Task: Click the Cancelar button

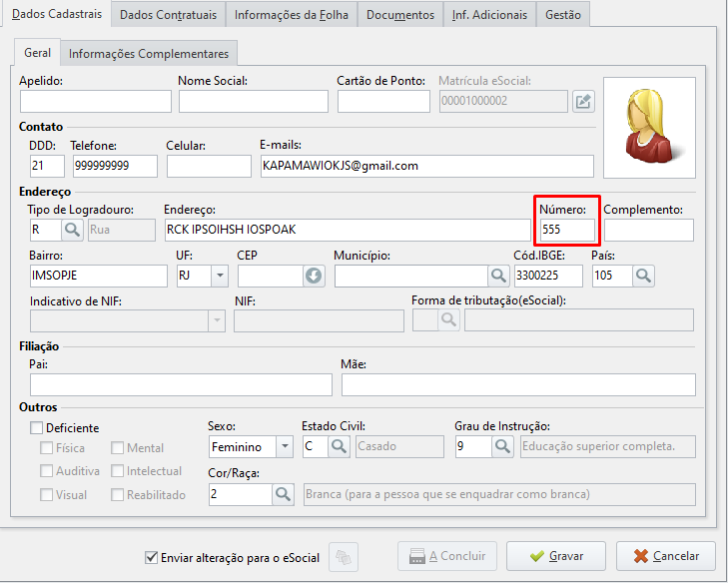Action: pyautogui.click(x=666, y=556)
